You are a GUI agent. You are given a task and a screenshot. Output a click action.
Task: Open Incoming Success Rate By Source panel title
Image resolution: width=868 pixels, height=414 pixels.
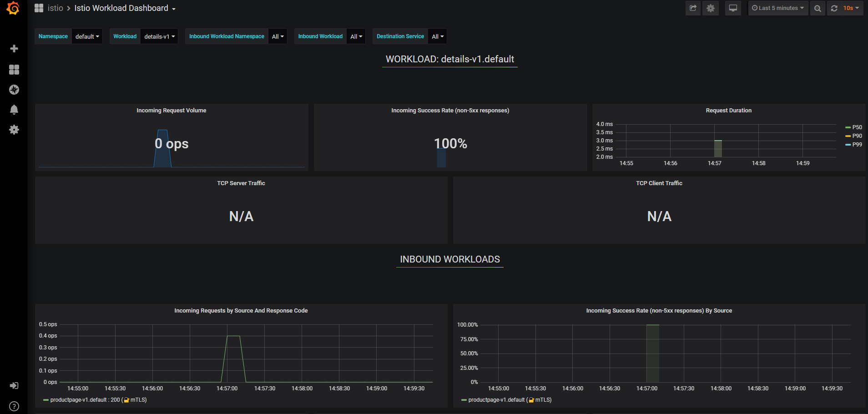click(659, 311)
